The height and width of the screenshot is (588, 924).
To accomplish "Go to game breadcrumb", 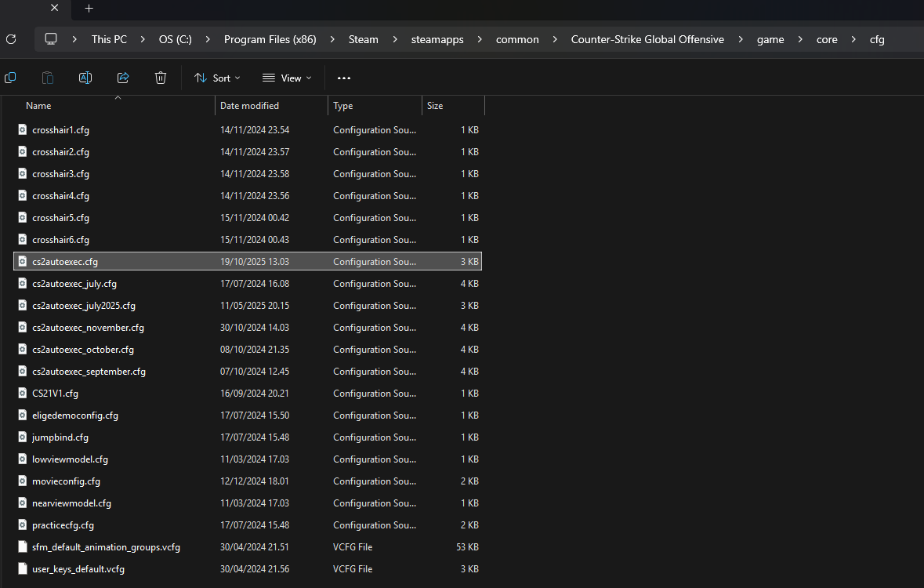I will pos(770,39).
